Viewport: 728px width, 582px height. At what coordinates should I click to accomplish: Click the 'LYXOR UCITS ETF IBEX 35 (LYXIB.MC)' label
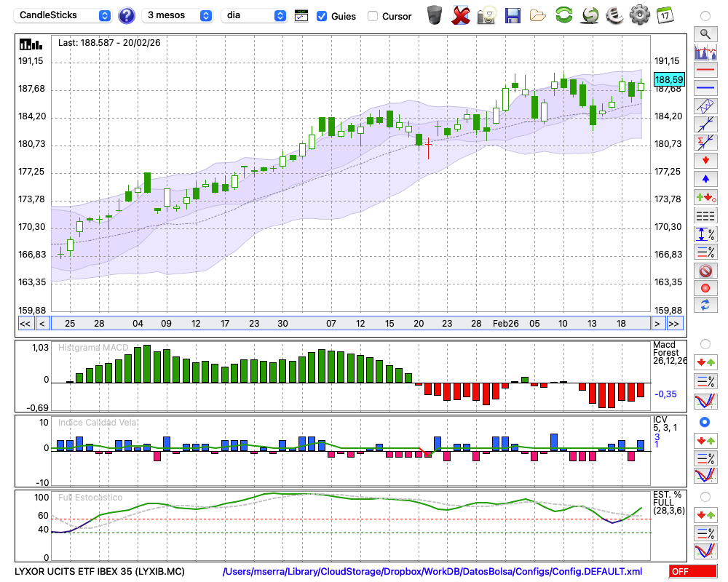click(x=99, y=572)
